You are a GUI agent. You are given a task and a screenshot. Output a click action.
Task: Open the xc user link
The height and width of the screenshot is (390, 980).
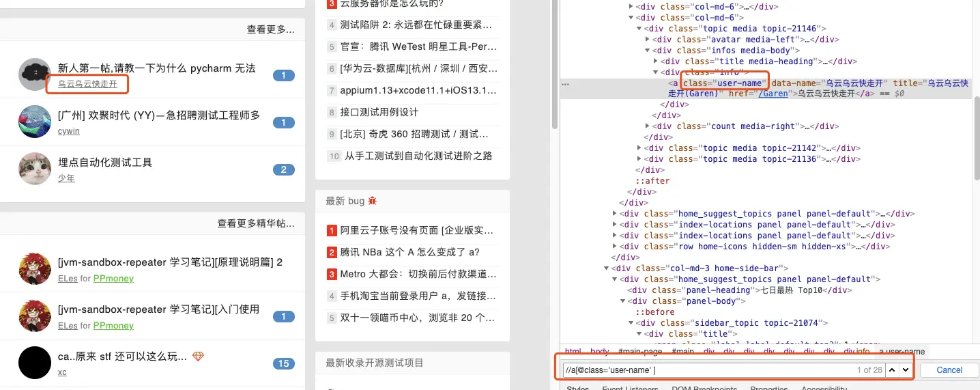tap(62, 372)
